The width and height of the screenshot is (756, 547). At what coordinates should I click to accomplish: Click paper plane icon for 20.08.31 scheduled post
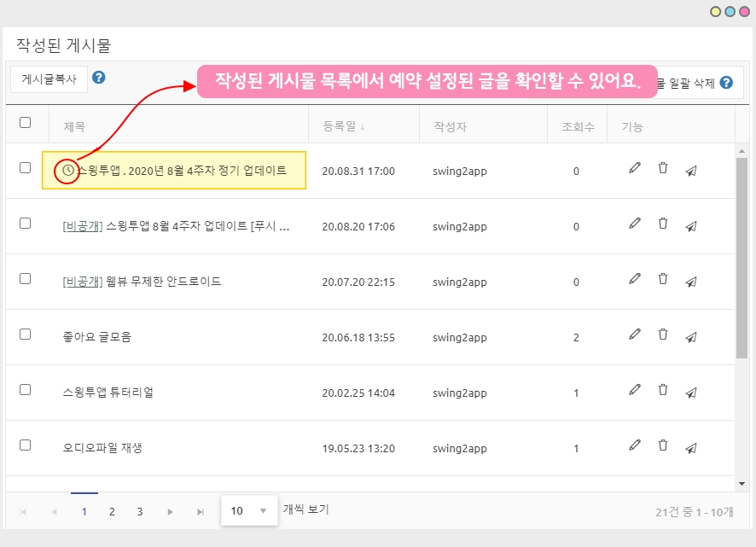pyautogui.click(x=691, y=170)
